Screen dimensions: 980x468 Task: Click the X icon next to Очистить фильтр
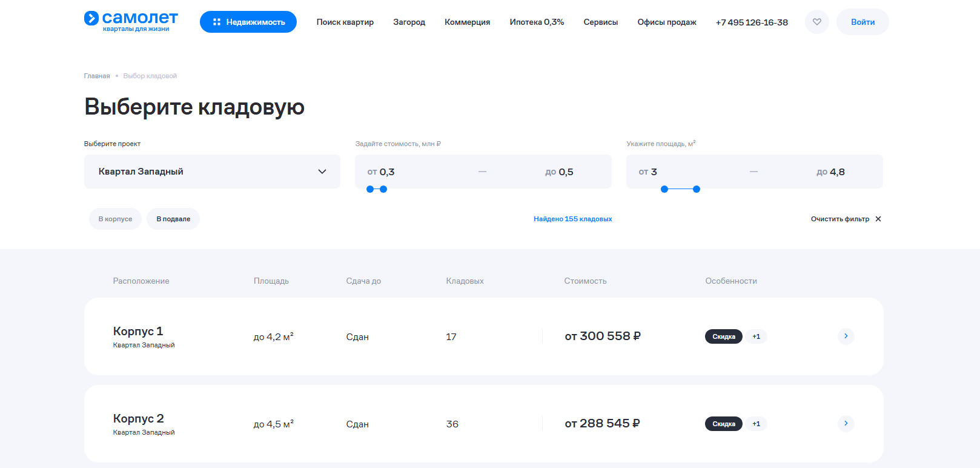click(878, 219)
